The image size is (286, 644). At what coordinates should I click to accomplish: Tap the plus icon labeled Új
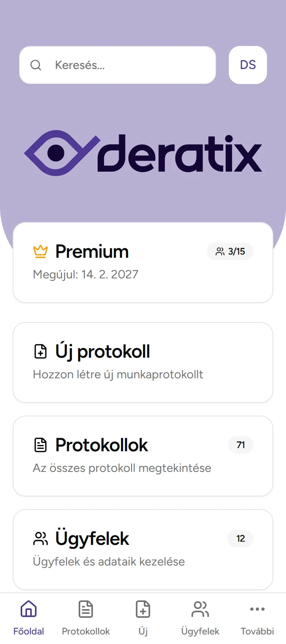[x=143, y=609]
